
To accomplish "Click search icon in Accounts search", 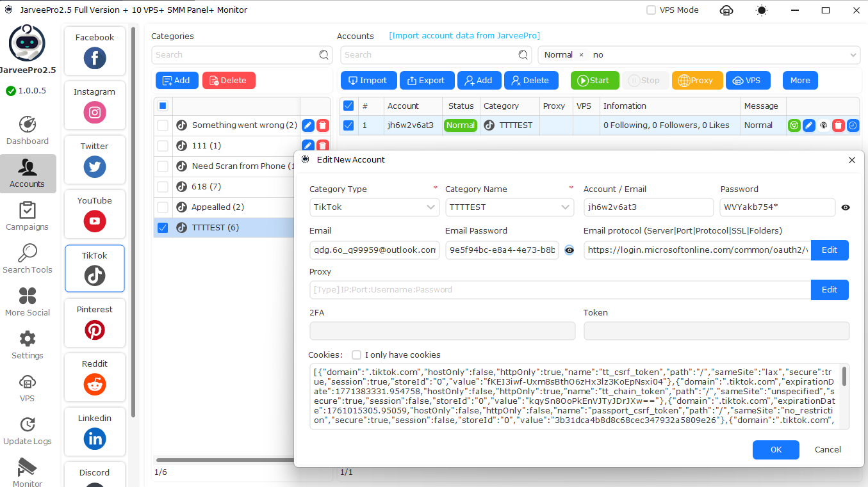I will (523, 55).
